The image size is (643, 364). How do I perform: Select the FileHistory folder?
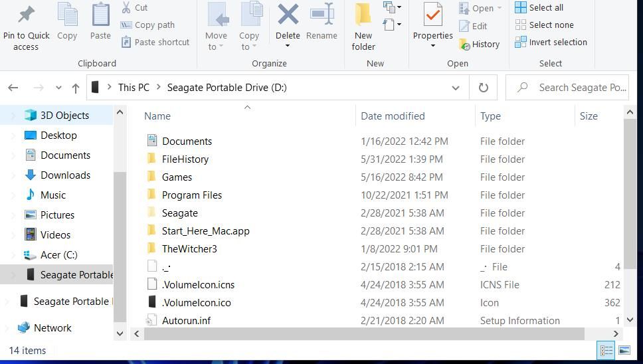pyautogui.click(x=185, y=159)
